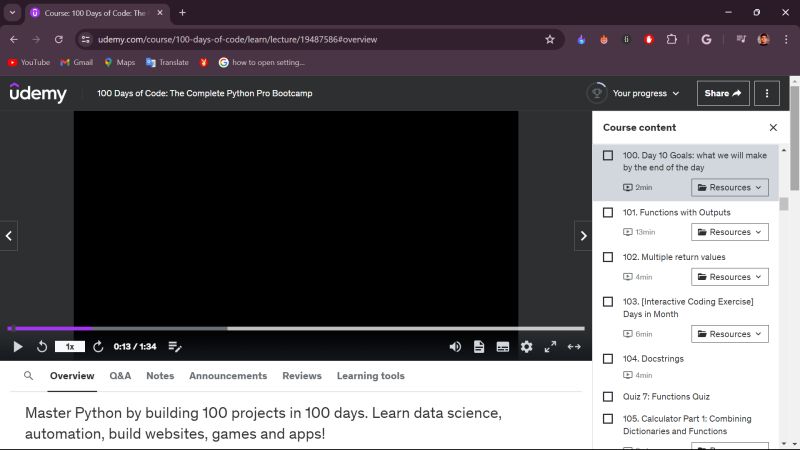800x450 pixels.
Task: Switch to the Q&A tab
Action: 120,376
